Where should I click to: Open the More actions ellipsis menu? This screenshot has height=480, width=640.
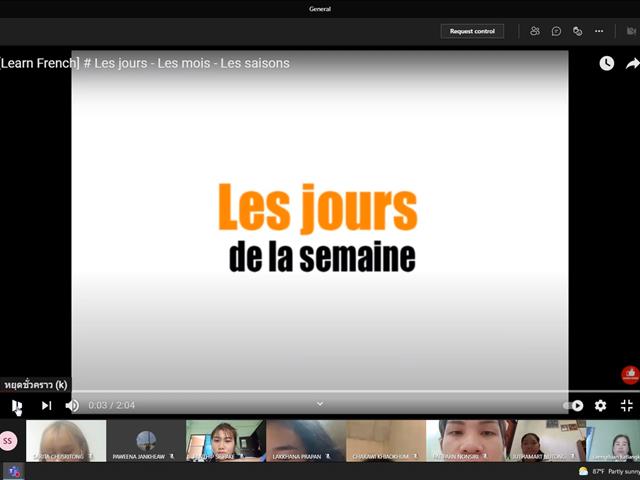599,31
